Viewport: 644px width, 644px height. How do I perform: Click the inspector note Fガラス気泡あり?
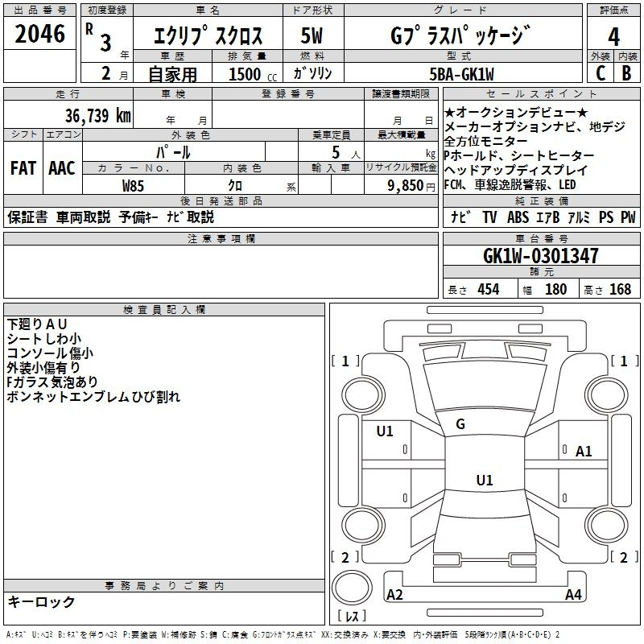pyautogui.click(x=52, y=382)
